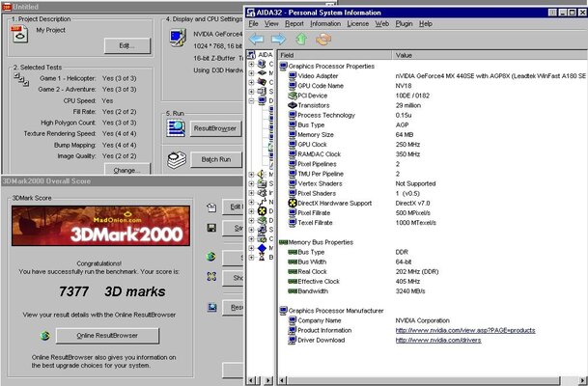This screenshot has width=588, height=386.
Task: Click the Field column header
Action: pos(334,55)
